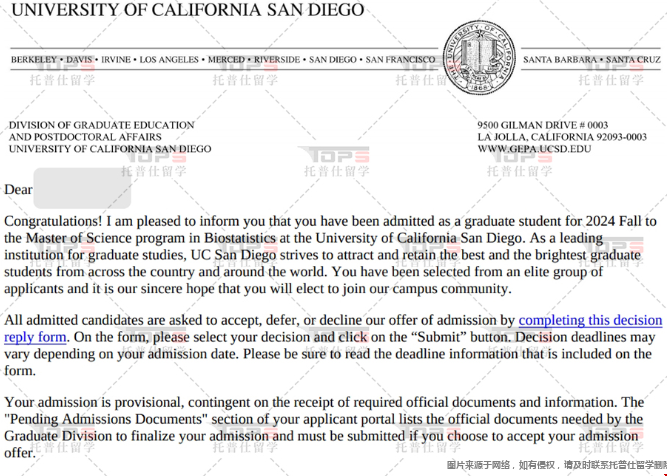Click SANTA BARBARA beside the seal
This screenshot has height=476, width=667.
click(560, 60)
